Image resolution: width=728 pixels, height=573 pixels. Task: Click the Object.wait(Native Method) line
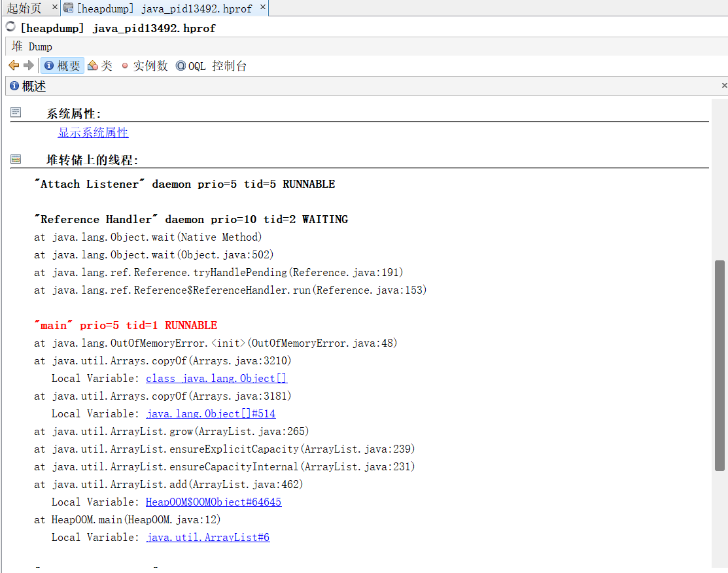(148, 237)
